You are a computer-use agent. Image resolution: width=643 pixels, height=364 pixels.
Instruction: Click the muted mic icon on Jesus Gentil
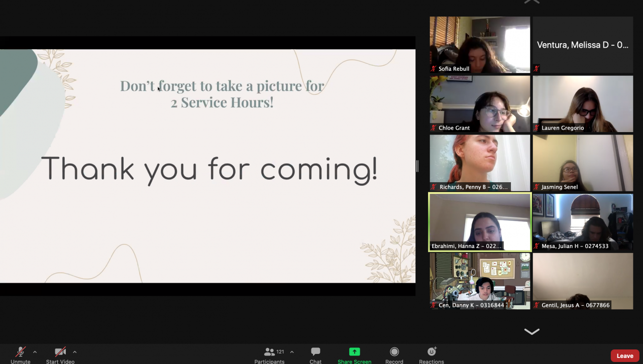[x=537, y=305]
